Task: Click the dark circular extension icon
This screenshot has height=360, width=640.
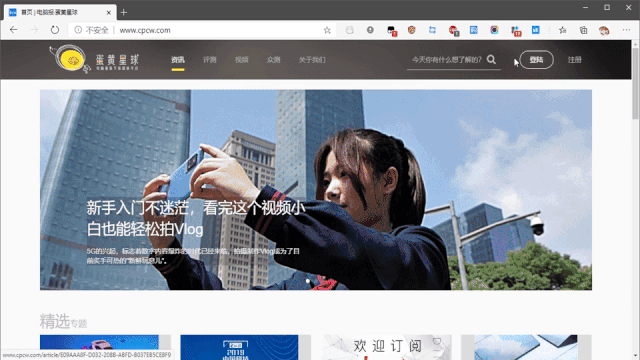Action: point(370,30)
